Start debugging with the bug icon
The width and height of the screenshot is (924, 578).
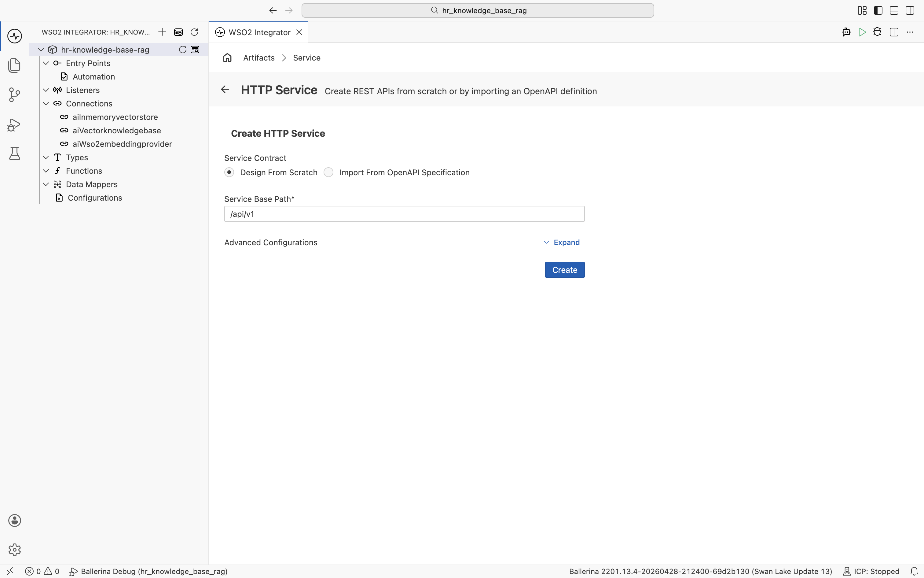[878, 32]
